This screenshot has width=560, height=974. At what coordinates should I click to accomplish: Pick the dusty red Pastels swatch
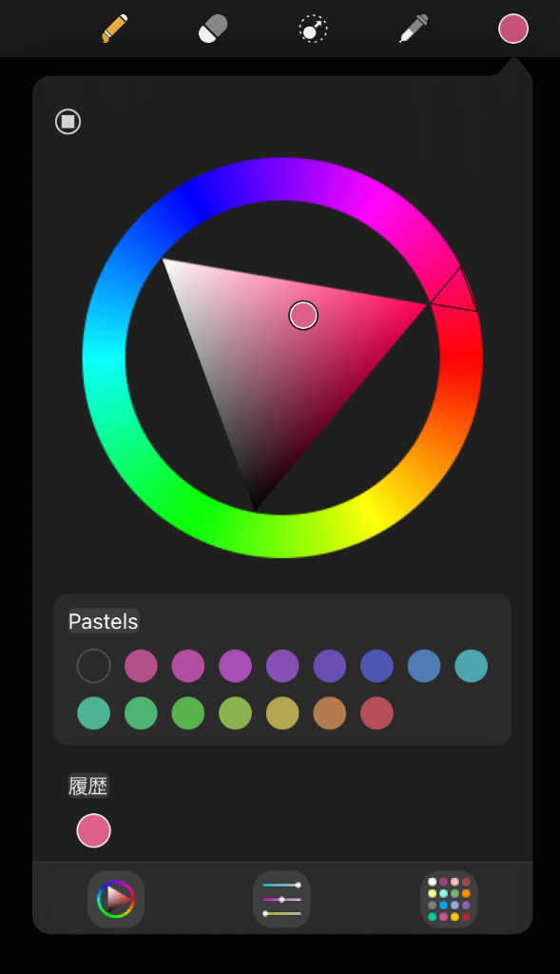pyautogui.click(x=377, y=713)
